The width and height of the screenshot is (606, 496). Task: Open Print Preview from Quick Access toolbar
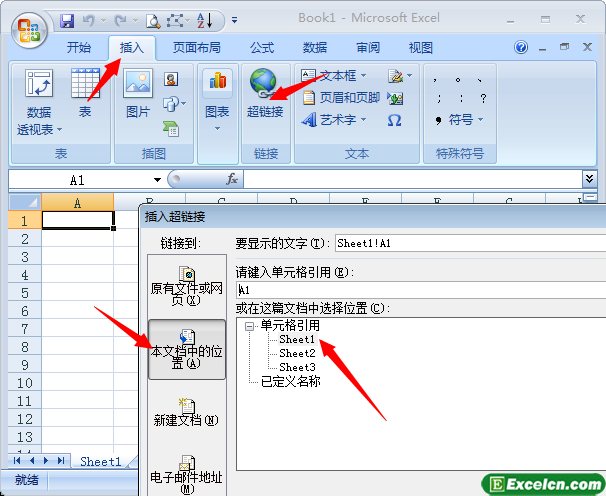point(153,20)
